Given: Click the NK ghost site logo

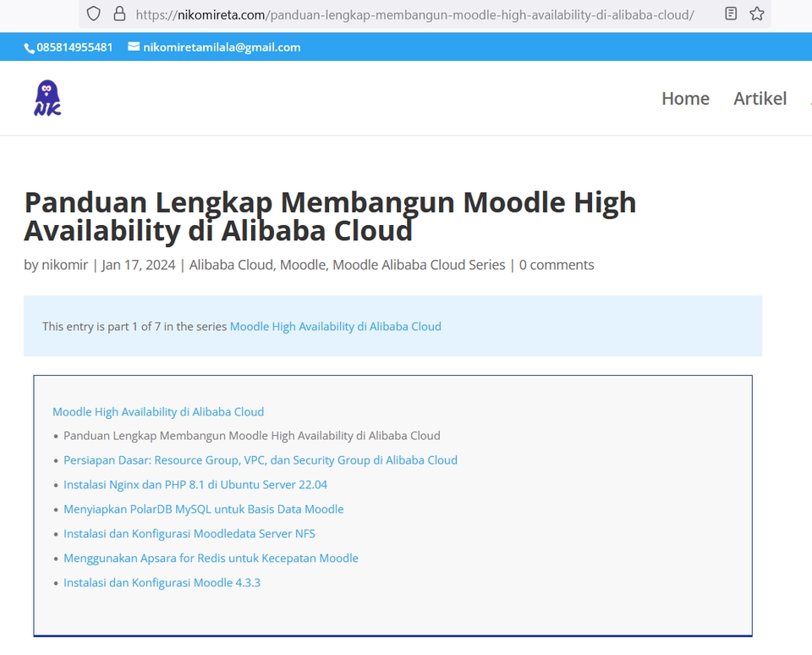Looking at the screenshot, I should coord(47,98).
